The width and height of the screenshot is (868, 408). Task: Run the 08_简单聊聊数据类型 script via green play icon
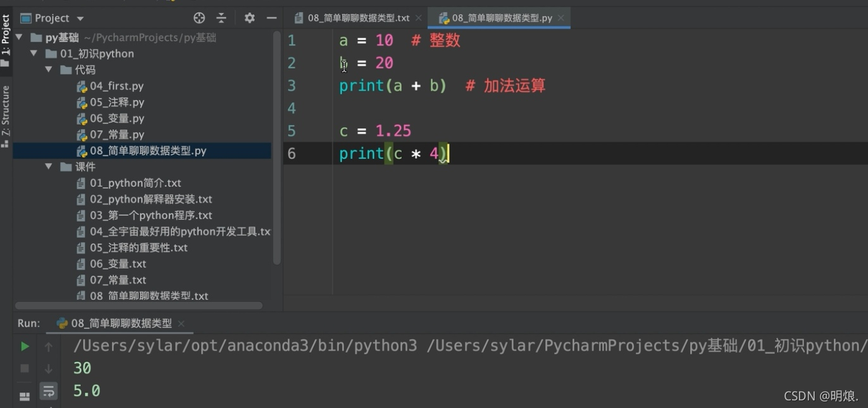[24, 346]
